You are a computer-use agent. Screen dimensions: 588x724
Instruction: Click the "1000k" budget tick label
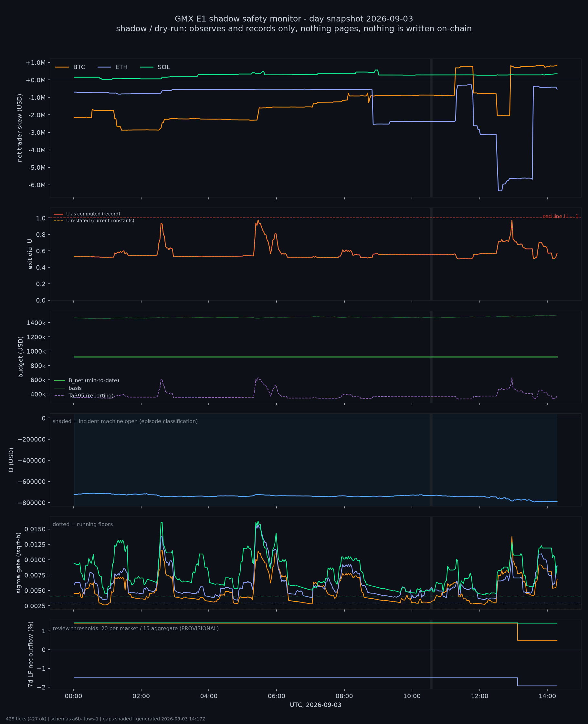[x=36, y=351]
